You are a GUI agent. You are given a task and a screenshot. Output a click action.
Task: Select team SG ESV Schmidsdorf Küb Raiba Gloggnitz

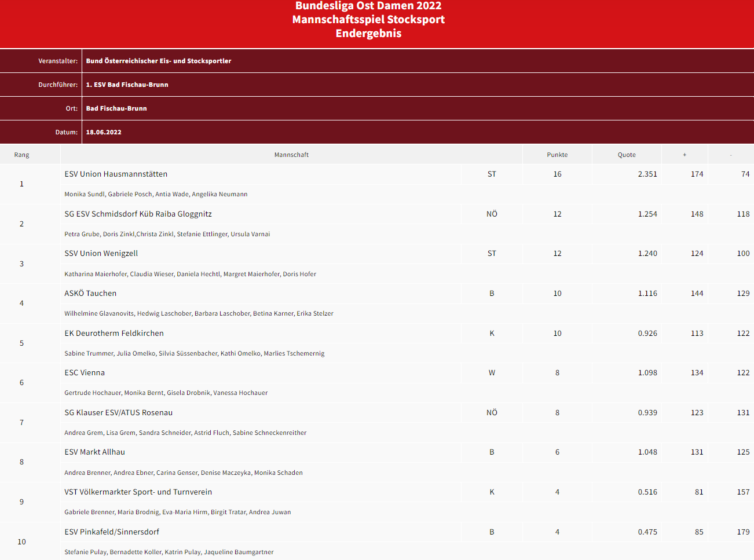(x=138, y=214)
